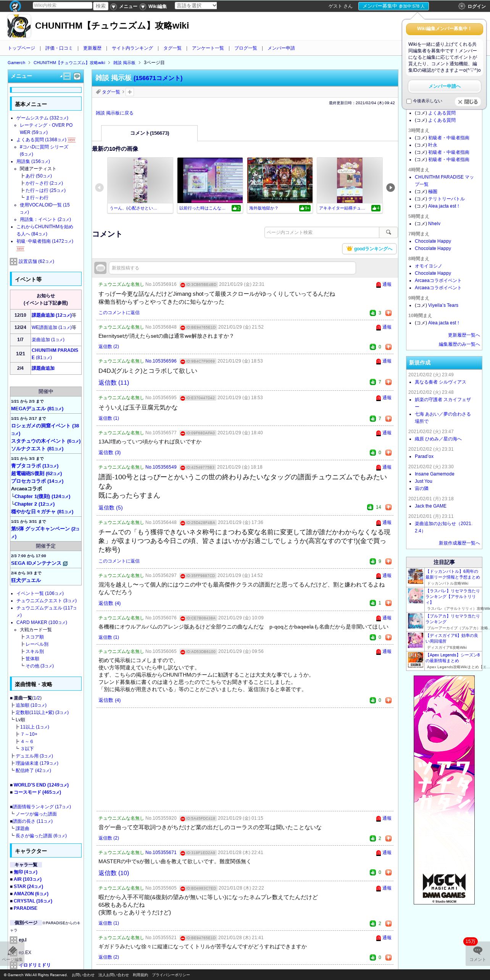Expand replies 返信数 (5) on 譜面-100号 comment
490x980 pixels.
pyautogui.click(x=111, y=508)
